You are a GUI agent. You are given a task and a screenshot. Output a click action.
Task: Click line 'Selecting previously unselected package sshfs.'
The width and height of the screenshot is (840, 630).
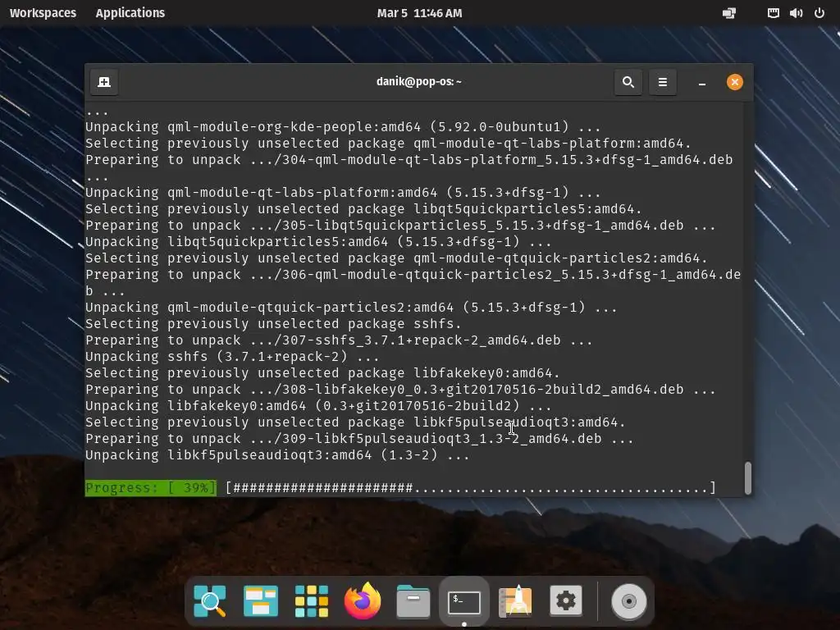273,324
